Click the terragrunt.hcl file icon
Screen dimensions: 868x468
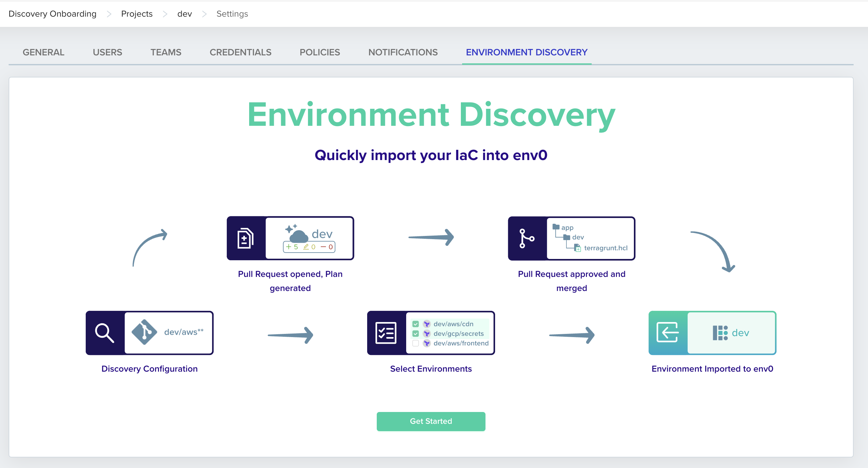point(578,248)
